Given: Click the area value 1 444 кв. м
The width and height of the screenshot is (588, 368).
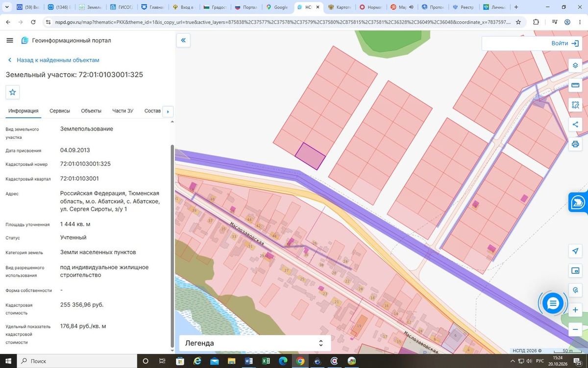Looking at the screenshot, I should tap(75, 224).
